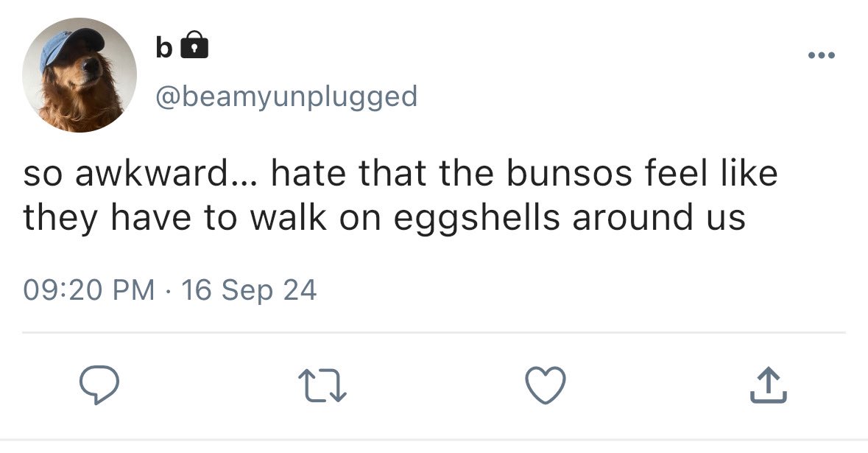Select the 09:20 PM timestamp
The width and height of the screenshot is (868, 453).
89,290
